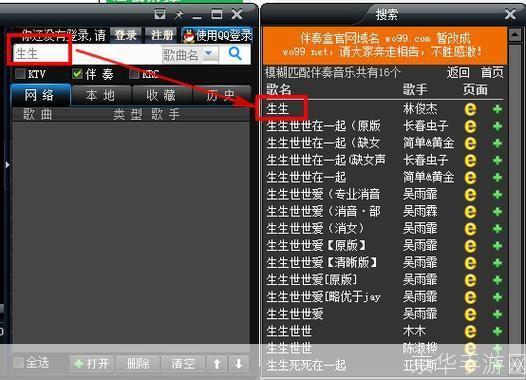
Task: Open page icon for 生生世世爱（消女） row
Action: click(x=470, y=229)
